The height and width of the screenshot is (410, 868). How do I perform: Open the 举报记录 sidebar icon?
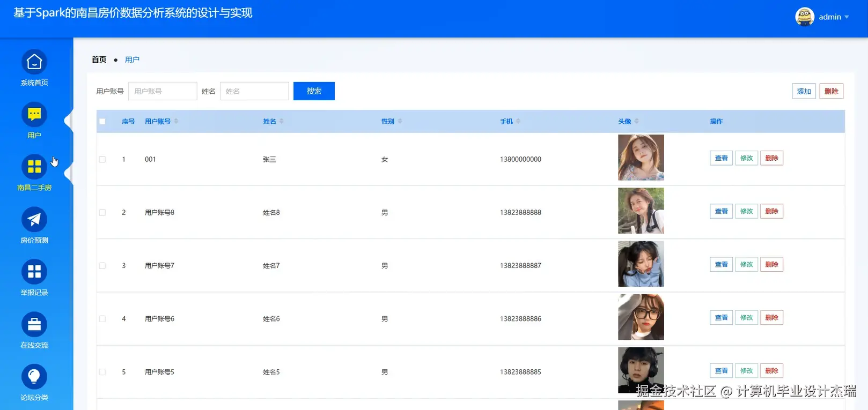34,272
